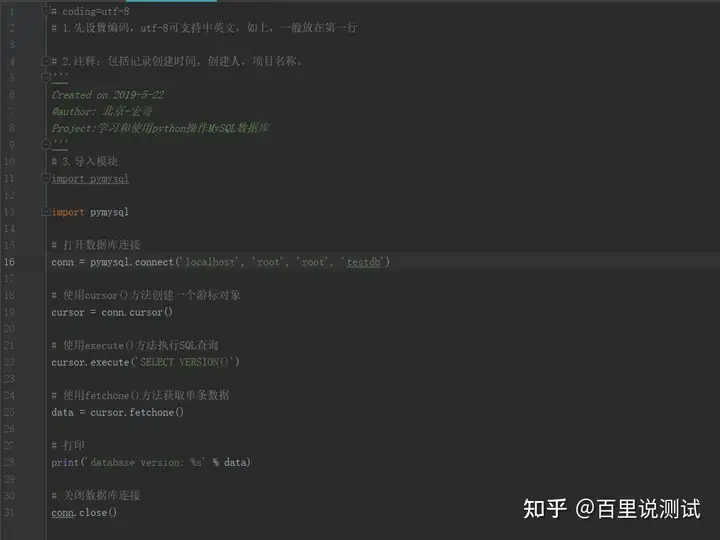720x540 pixels.
Task: Click line number 31 in the gutter
Action: point(10,512)
